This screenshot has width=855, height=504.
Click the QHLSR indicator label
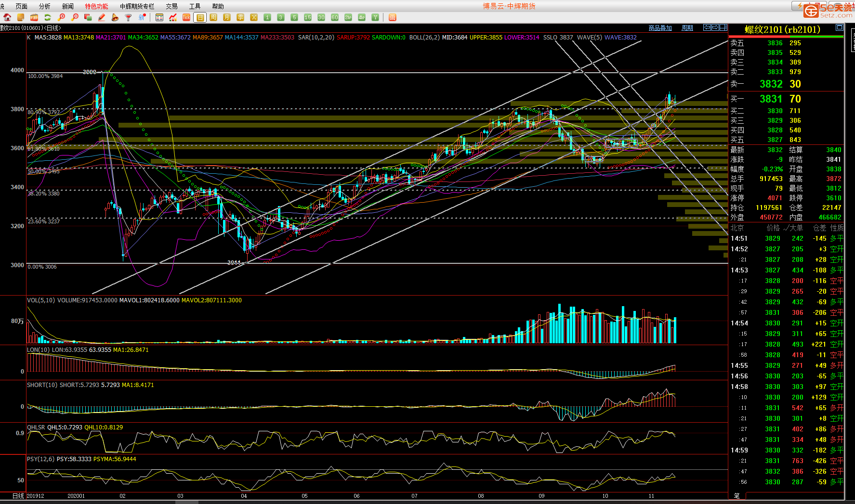(36, 427)
